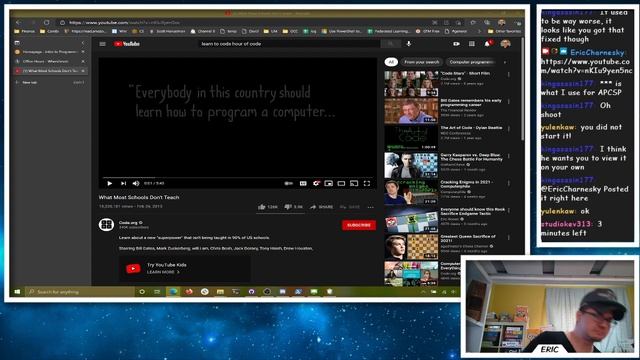Collapse the vertical tabs pane
The width and height of the screenshot is (640, 360).
pyautogui.click(x=83, y=42)
